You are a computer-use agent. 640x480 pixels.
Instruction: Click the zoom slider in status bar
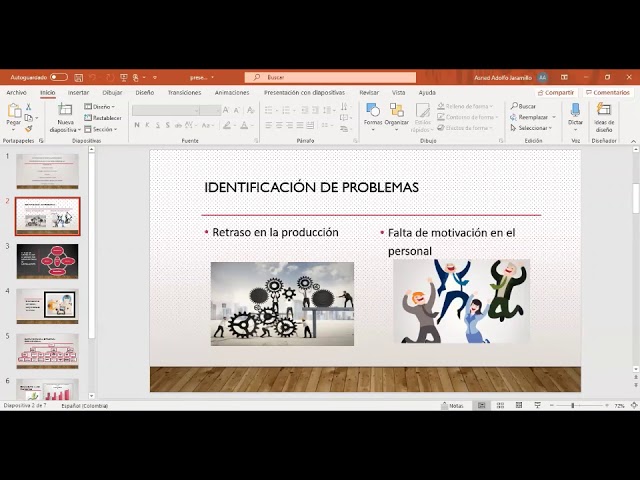(573, 406)
